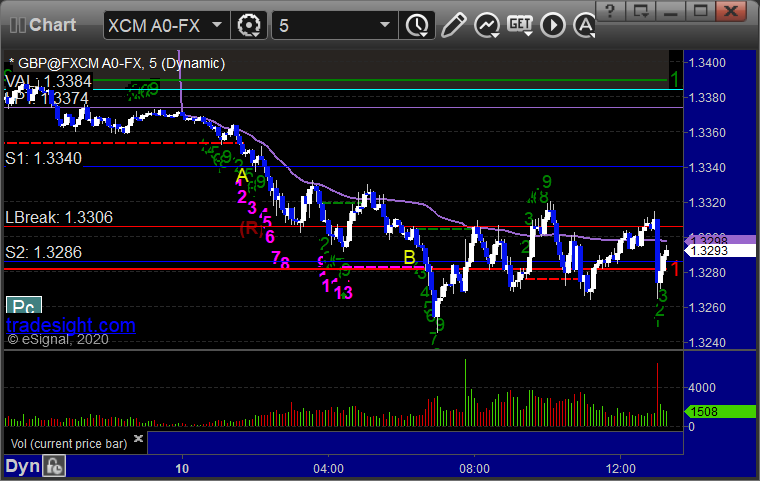Click the bar replay play icon
This screenshot has height=481, width=760.
tap(553, 25)
